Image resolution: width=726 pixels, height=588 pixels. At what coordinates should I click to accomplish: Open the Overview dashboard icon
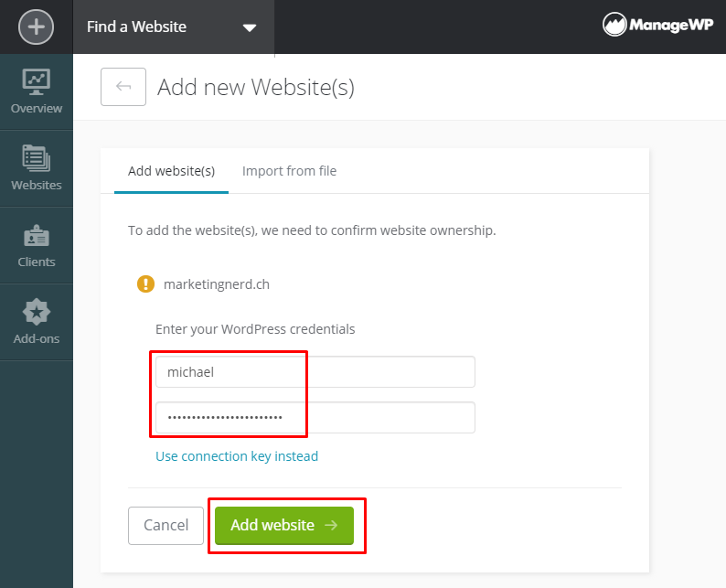click(x=36, y=82)
